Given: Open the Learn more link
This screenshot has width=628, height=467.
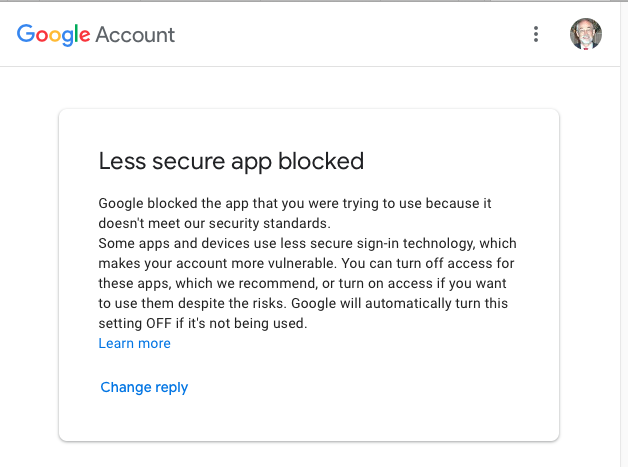Looking at the screenshot, I should point(134,343).
